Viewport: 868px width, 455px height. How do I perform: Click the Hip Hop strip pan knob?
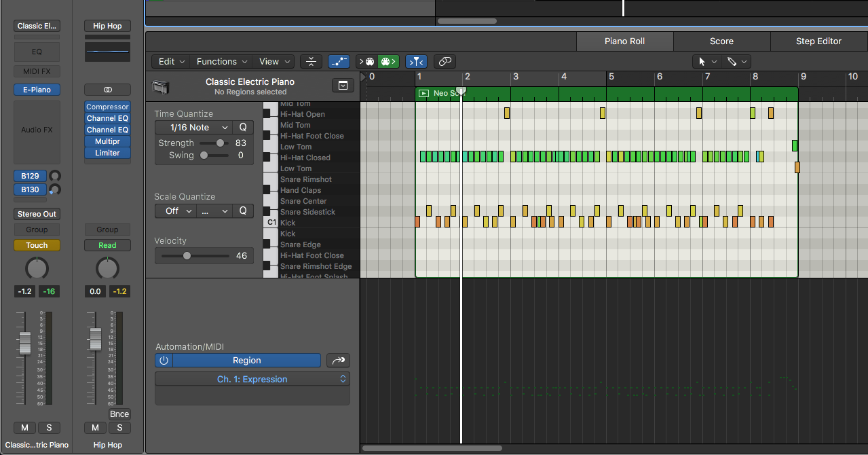point(107,269)
